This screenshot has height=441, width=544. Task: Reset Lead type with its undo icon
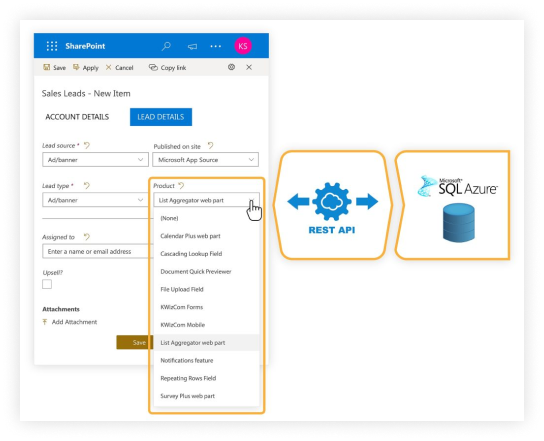(x=87, y=186)
